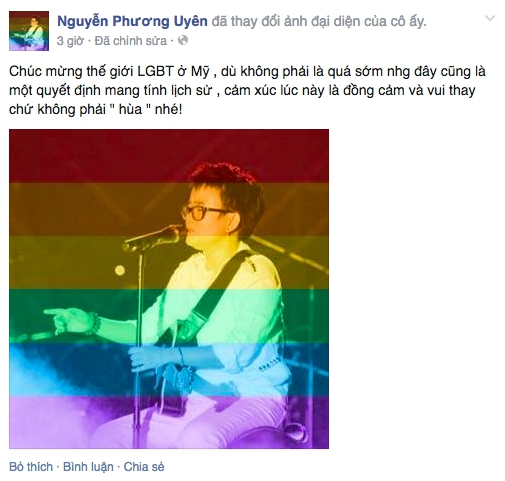The height and width of the screenshot is (481, 505).
Task: Click the green stripe of the rainbow overlay
Action: coord(169,316)
